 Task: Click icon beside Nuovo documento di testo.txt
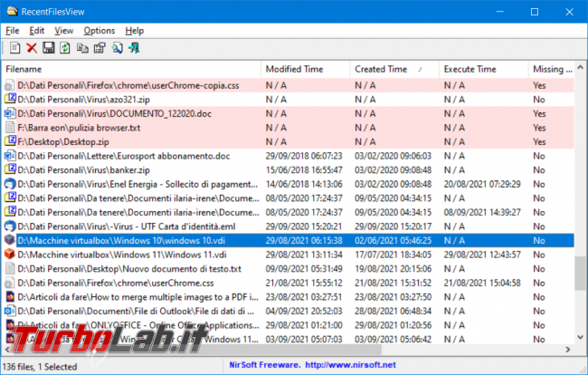tap(9, 269)
